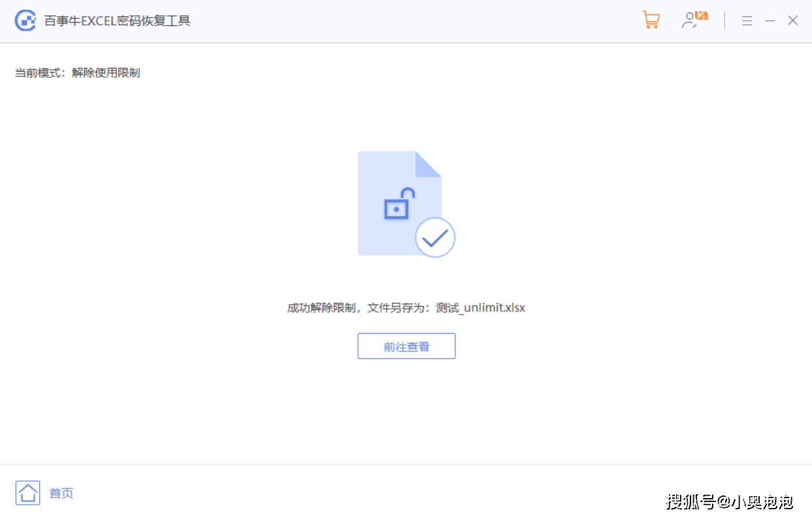Open the shopping cart purchase icon

[x=651, y=20]
